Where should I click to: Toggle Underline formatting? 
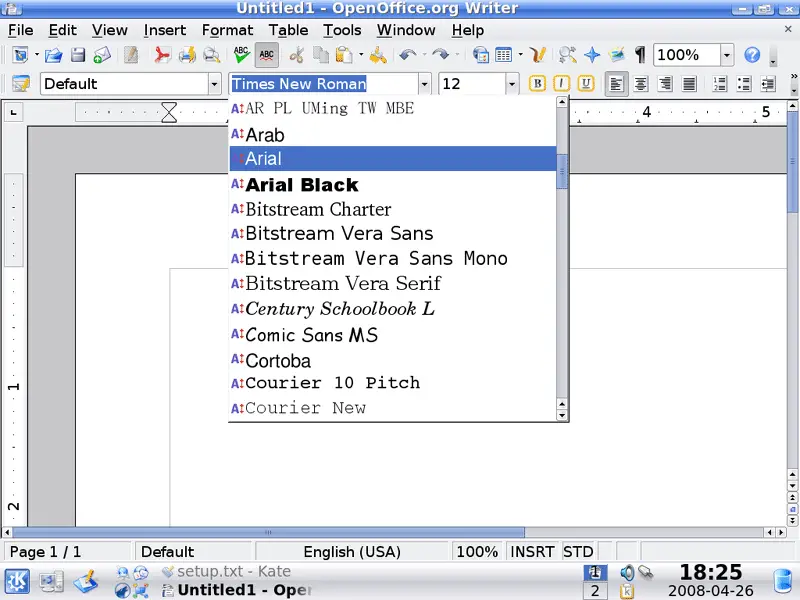tap(586, 84)
